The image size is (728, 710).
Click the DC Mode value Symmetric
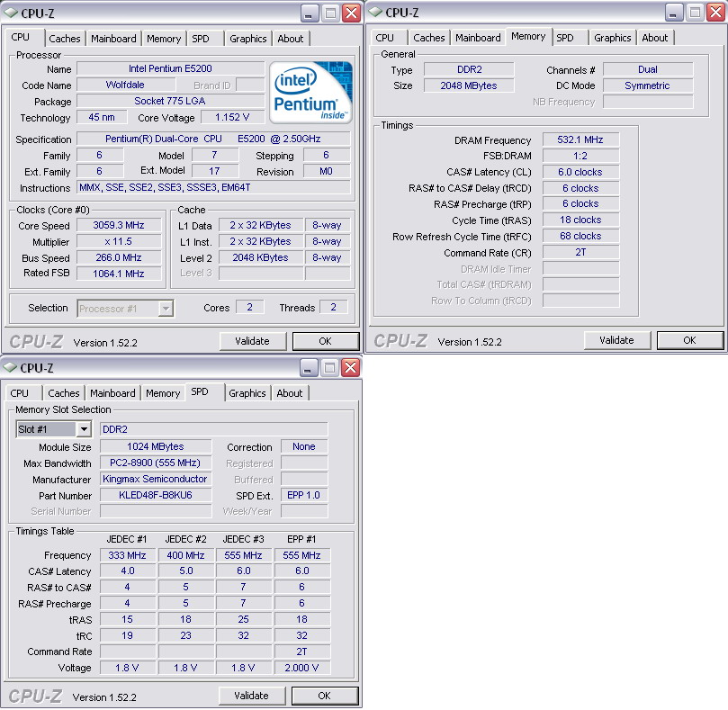(x=648, y=85)
